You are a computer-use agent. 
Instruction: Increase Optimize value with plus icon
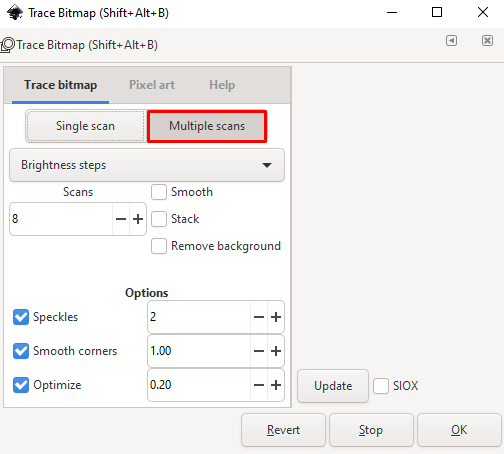pos(276,385)
